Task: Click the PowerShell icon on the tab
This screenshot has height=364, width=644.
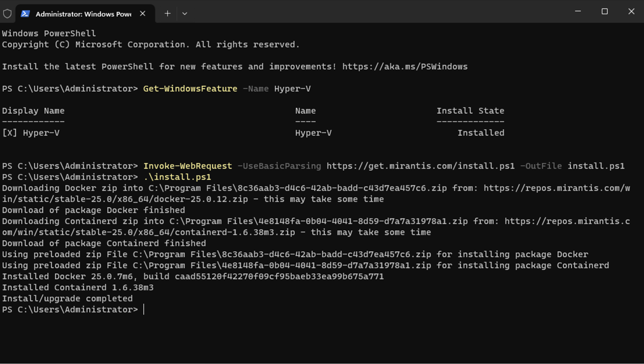Action: tap(25, 14)
